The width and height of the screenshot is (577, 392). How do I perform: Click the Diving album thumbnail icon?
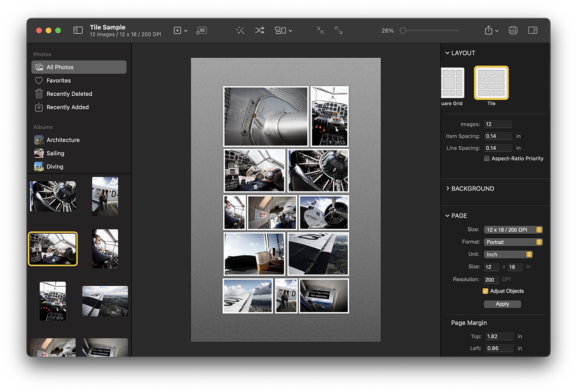click(39, 166)
